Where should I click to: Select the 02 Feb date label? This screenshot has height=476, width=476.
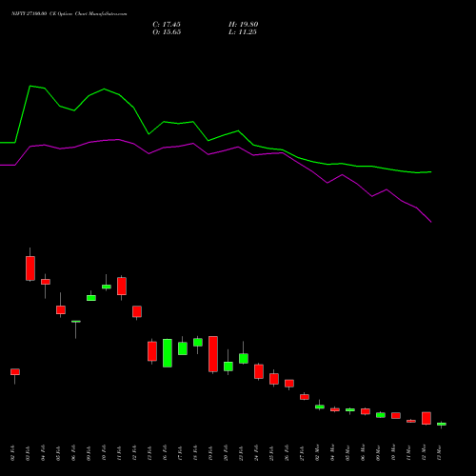12,453
